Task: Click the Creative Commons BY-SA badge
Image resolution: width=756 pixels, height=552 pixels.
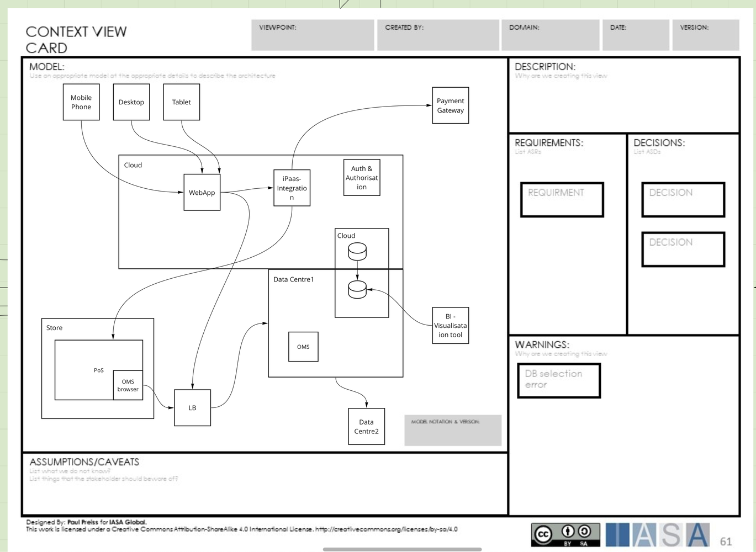Action: (x=564, y=534)
